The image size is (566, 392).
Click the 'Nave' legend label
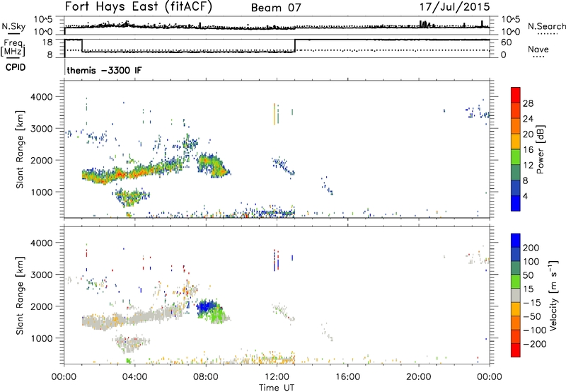click(x=538, y=49)
